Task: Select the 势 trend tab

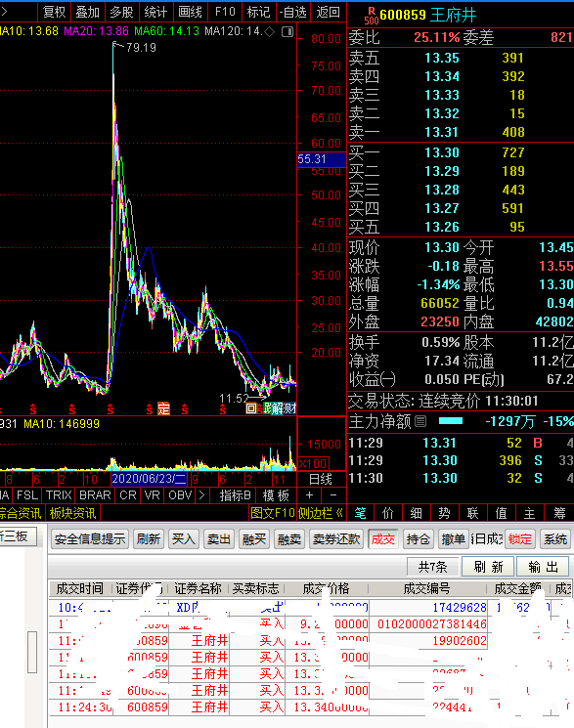Action: pyautogui.click(x=444, y=513)
